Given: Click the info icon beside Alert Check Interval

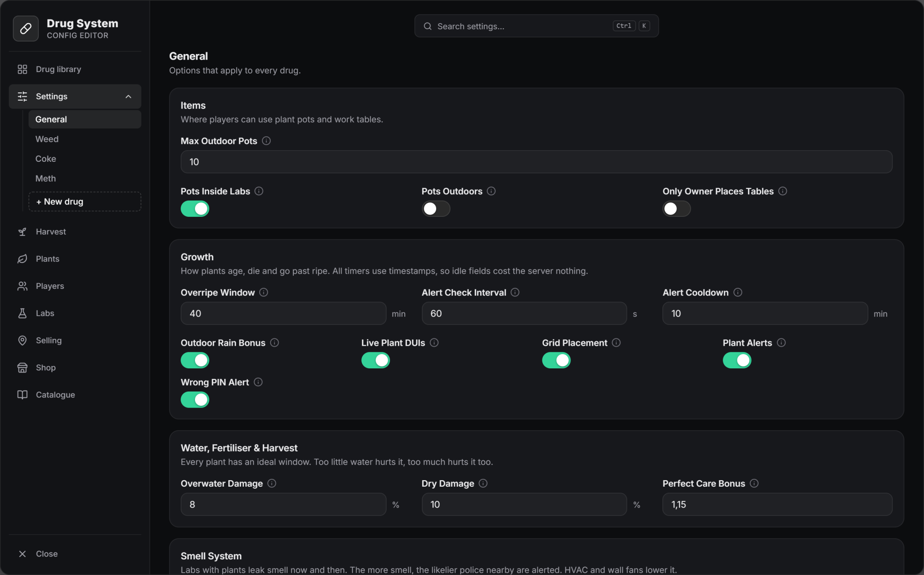Looking at the screenshot, I should pos(515,292).
